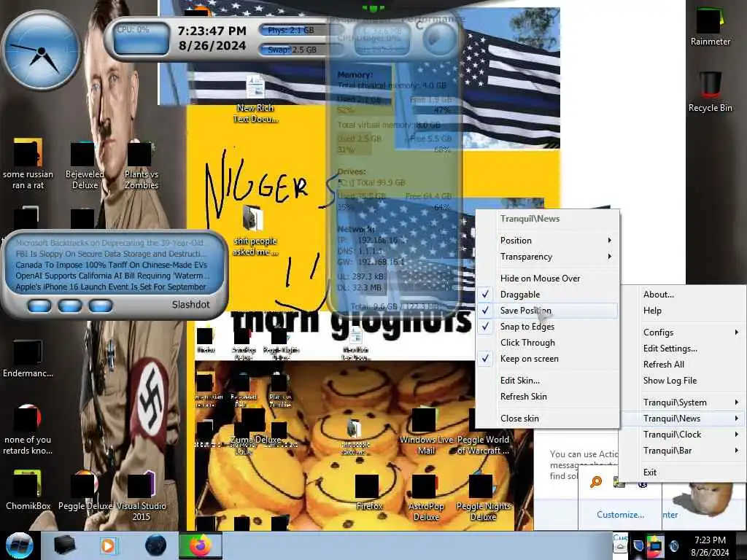This screenshot has width=747, height=560.
Task: Select the Peggle World of Warcraft shortcut
Action: tap(483, 432)
